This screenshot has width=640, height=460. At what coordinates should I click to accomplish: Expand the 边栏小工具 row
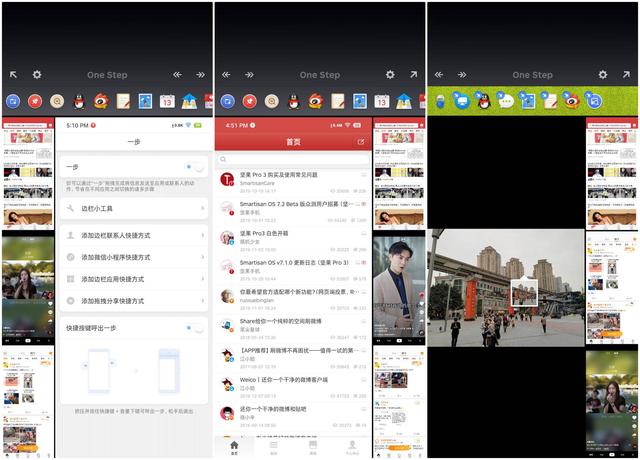(x=133, y=209)
